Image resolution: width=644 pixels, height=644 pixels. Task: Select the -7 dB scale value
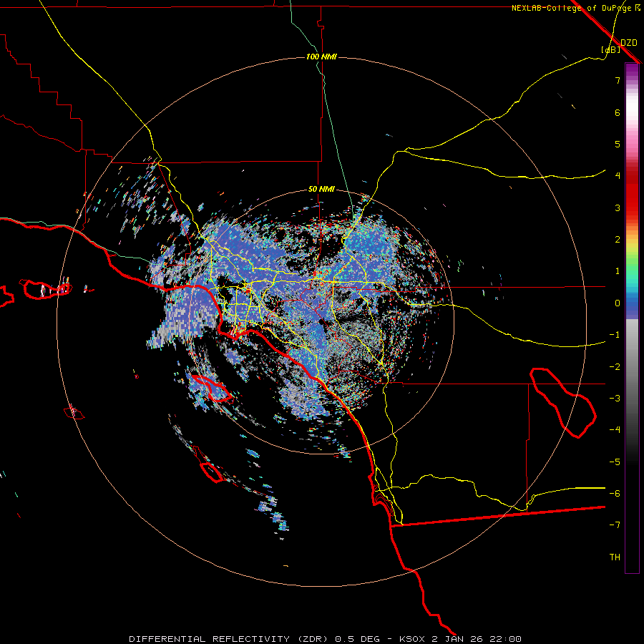(615, 525)
